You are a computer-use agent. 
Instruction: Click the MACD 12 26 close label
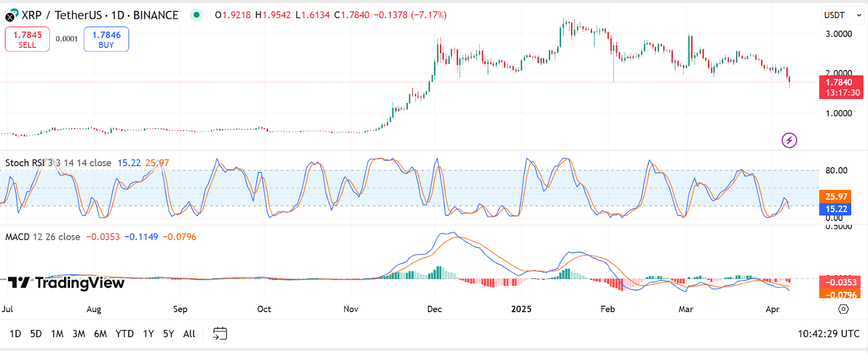pos(43,237)
